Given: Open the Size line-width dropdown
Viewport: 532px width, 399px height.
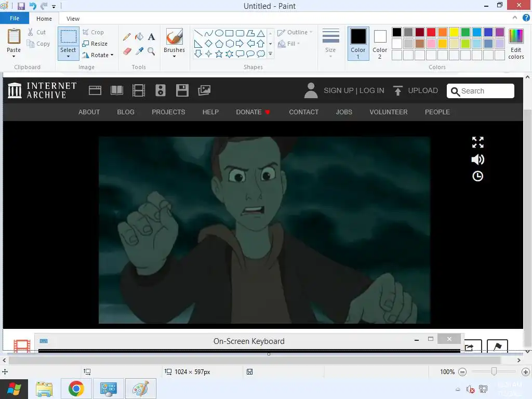Looking at the screenshot, I should [330, 44].
